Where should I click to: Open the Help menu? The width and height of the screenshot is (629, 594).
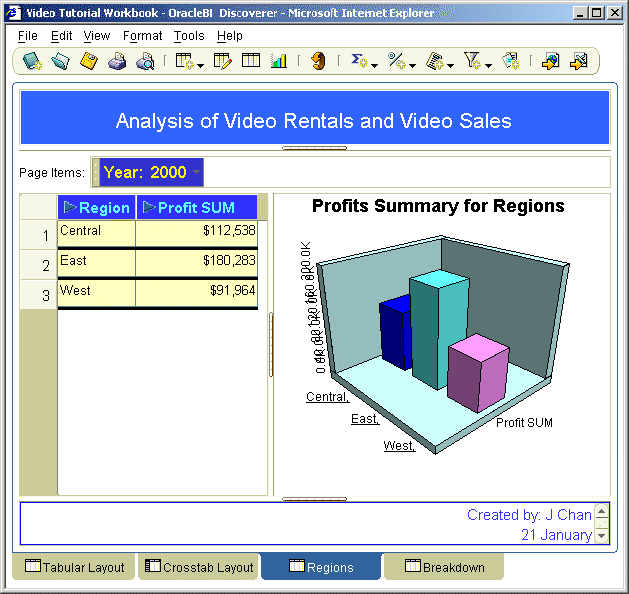229,36
